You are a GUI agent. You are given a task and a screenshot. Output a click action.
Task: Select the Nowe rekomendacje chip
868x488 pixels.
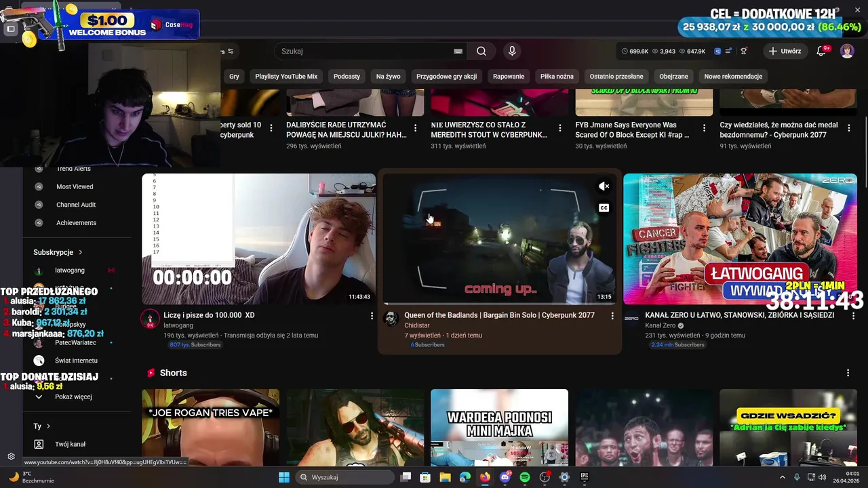pyautogui.click(x=733, y=77)
